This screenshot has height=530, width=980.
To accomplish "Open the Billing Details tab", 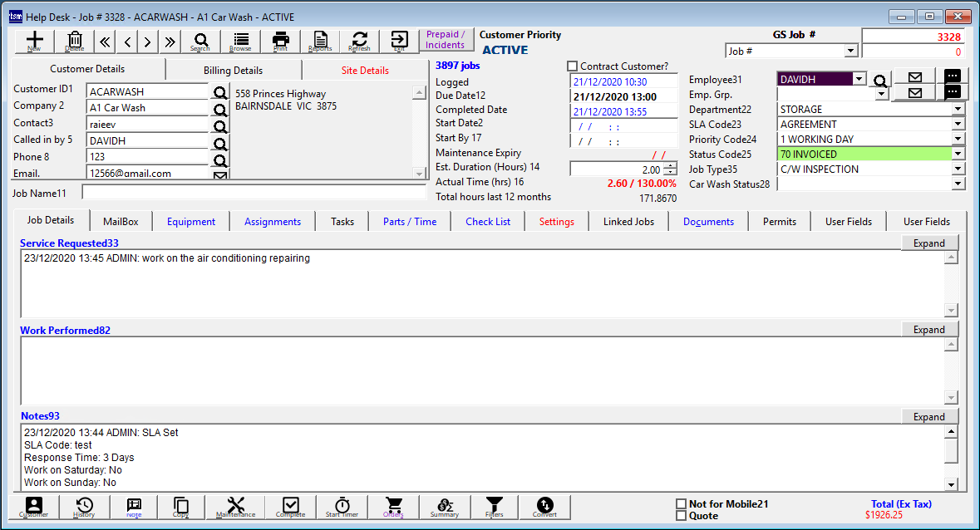I will click(x=233, y=71).
